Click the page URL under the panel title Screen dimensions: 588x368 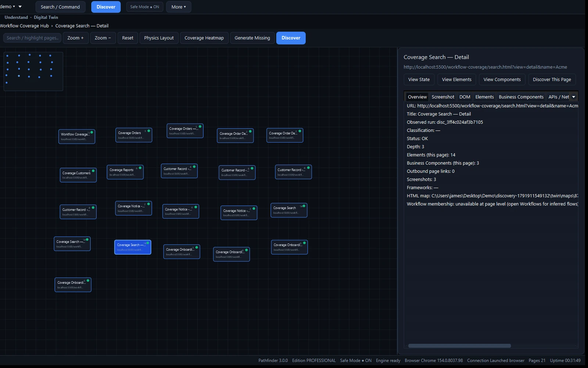click(485, 67)
